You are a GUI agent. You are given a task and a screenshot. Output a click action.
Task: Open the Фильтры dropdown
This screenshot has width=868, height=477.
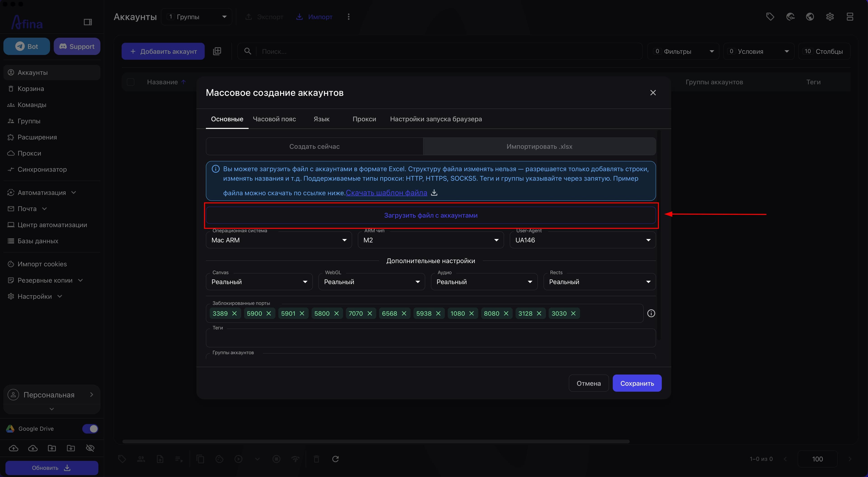click(683, 51)
